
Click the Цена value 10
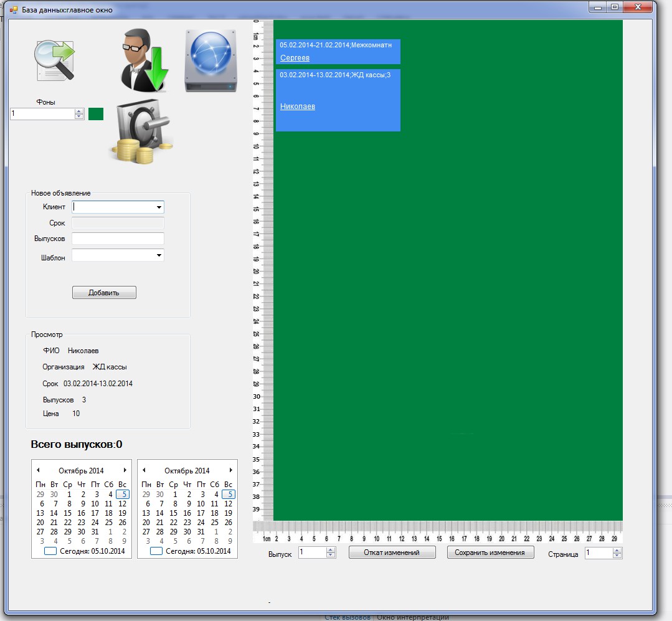[x=76, y=414]
